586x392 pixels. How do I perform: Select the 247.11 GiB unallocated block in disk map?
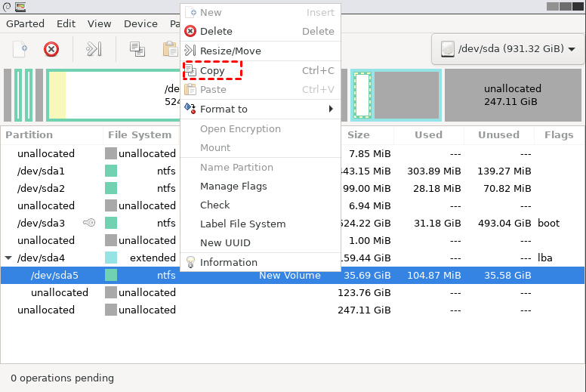point(512,94)
